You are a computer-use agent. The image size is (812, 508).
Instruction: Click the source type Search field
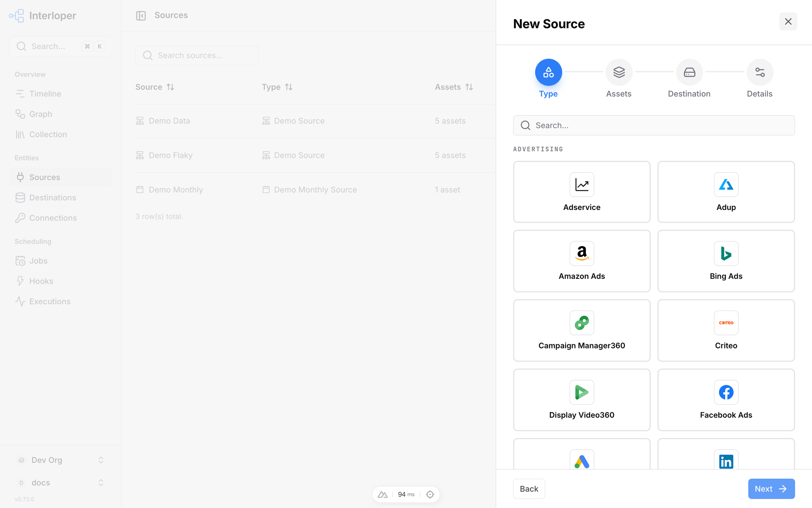tap(654, 125)
